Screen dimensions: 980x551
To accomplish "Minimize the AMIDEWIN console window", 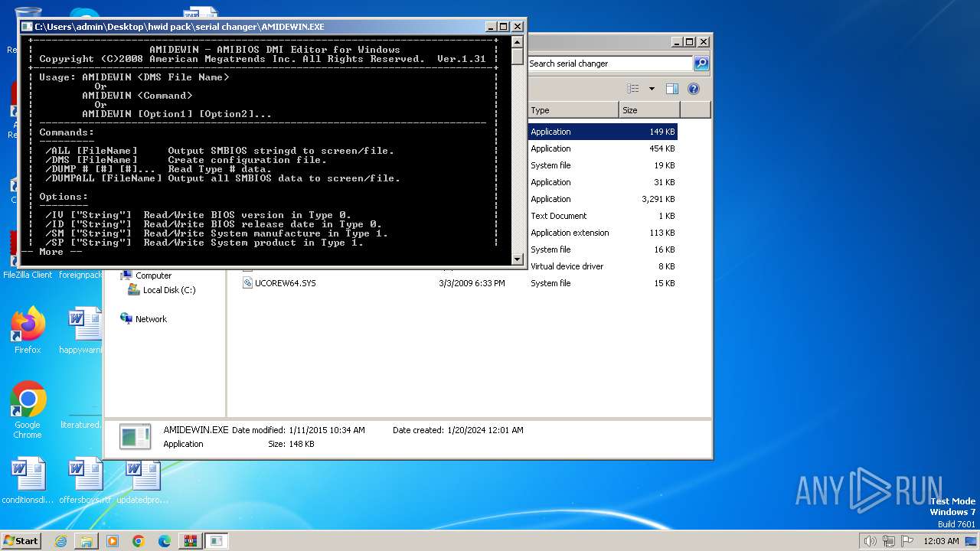I will coord(491,27).
